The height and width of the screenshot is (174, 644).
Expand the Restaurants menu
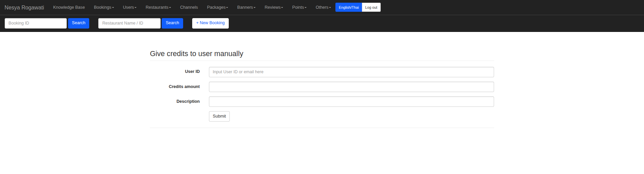pyautogui.click(x=158, y=7)
